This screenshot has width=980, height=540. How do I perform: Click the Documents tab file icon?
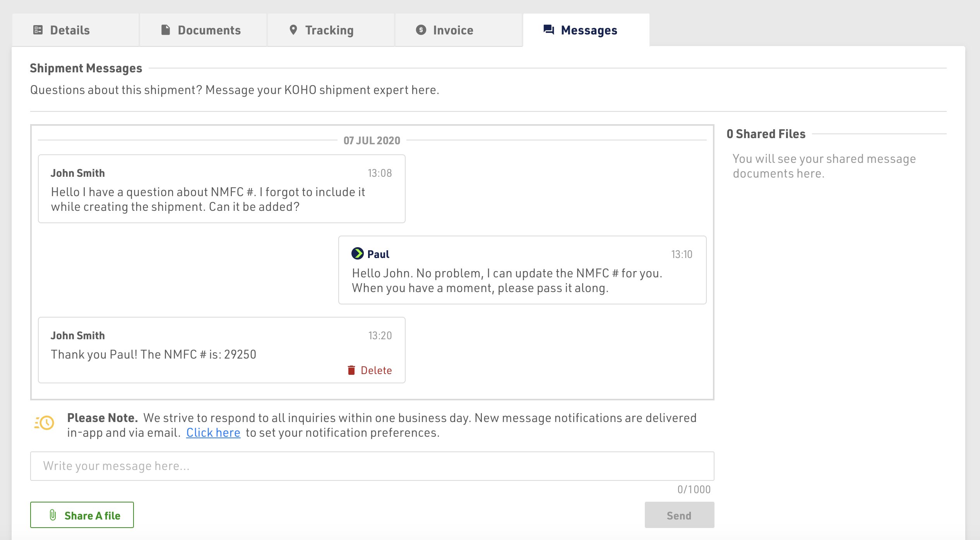pyautogui.click(x=166, y=30)
